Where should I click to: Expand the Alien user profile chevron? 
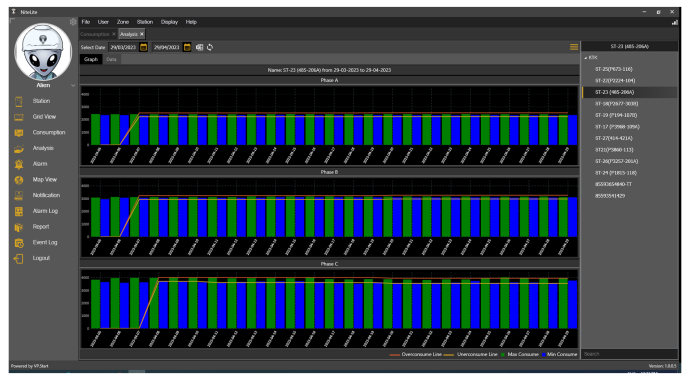point(73,85)
